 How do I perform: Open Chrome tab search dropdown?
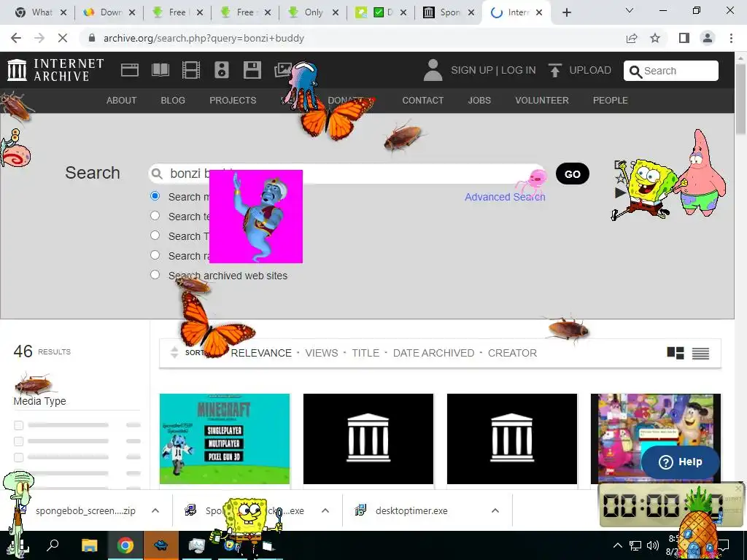pyautogui.click(x=630, y=11)
